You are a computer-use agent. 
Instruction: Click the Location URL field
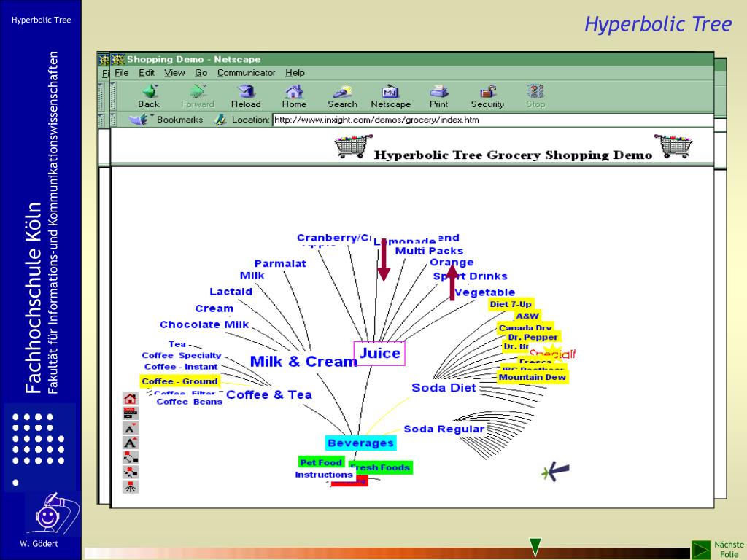(x=493, y=120)
